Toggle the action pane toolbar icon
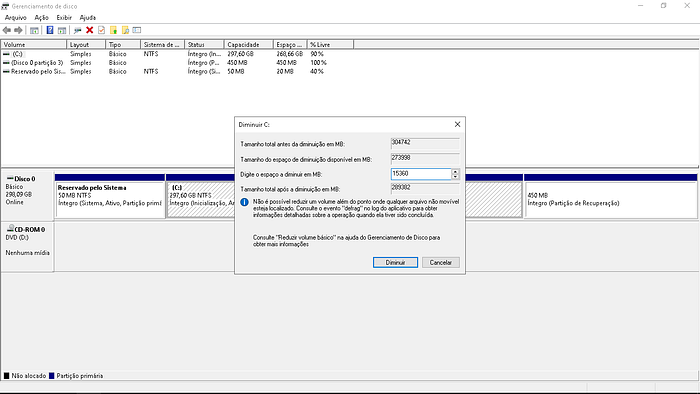The width and height of the screenshot is (700, 394). pos(62,30)
